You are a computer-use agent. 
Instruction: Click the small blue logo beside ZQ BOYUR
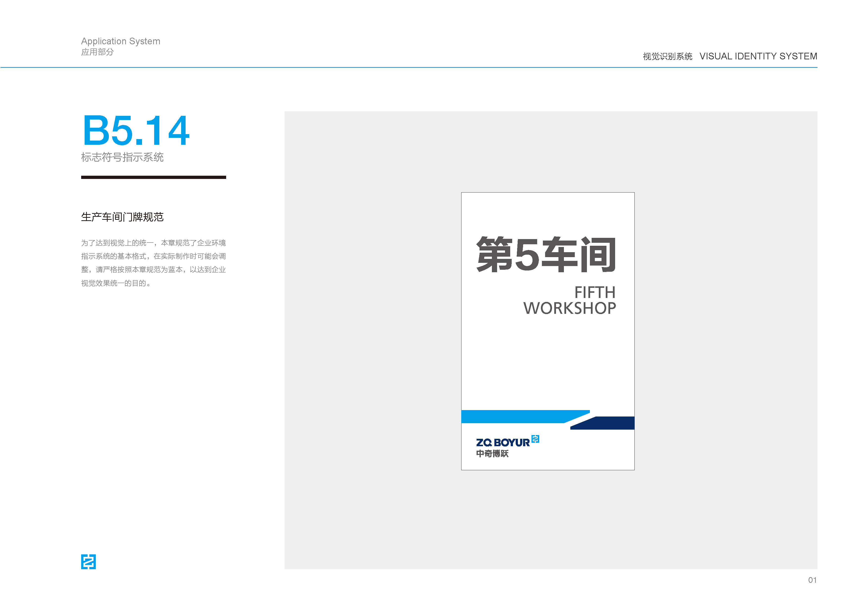pos(535,439)
